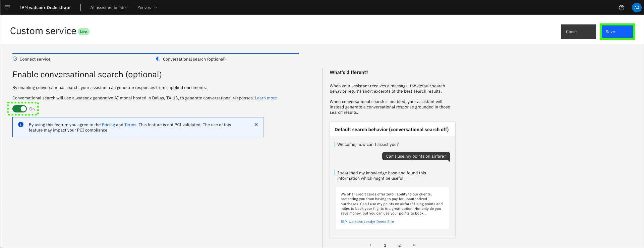The width and height of the screenshot is (644, 248).
Task: Go to the Connect service step
Action: [x=35, y=59]
